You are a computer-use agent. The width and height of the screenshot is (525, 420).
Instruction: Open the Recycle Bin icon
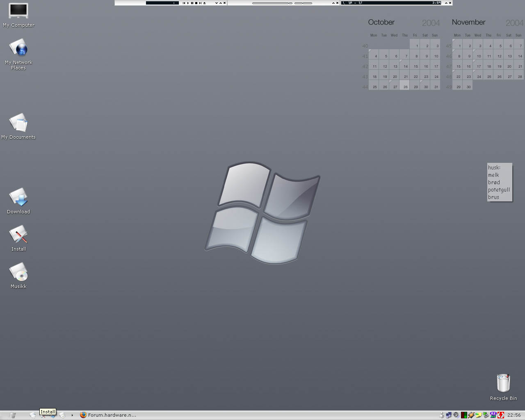tap(503, 387)
